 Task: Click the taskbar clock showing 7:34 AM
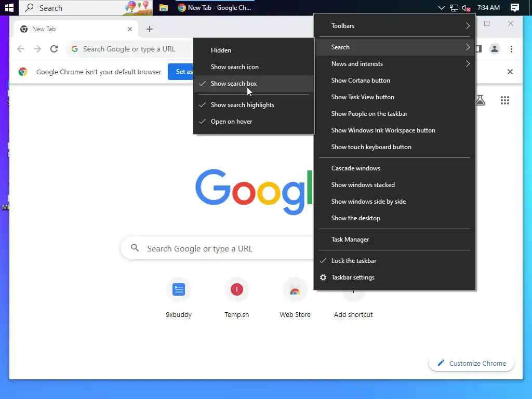(488, 7)
